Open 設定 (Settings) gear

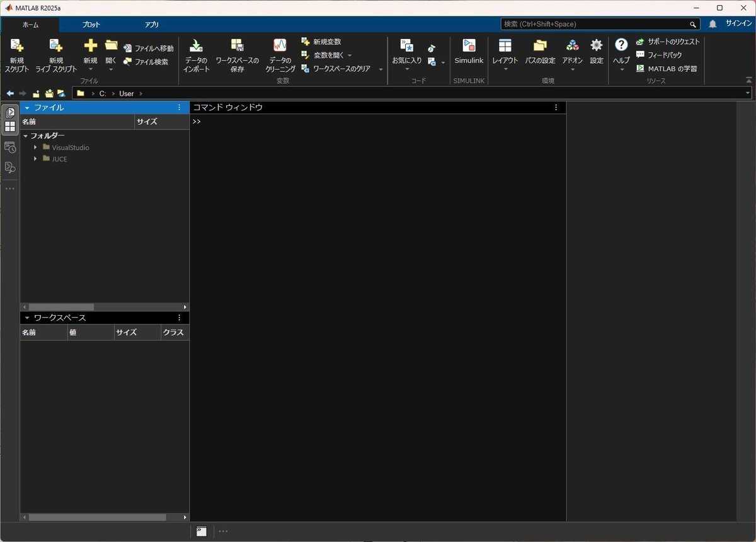coord(597,52)
